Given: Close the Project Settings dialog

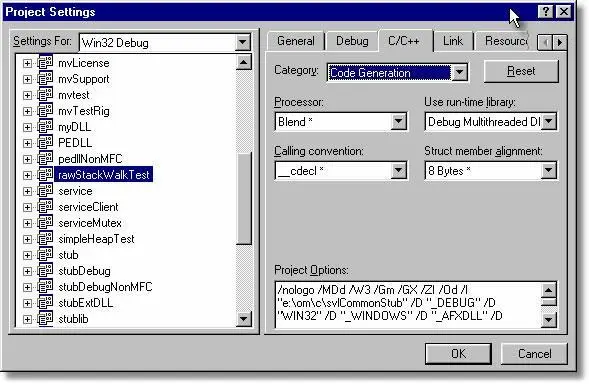Looking at the screenshot, I should pyautogui.click(x=564, y=12).
